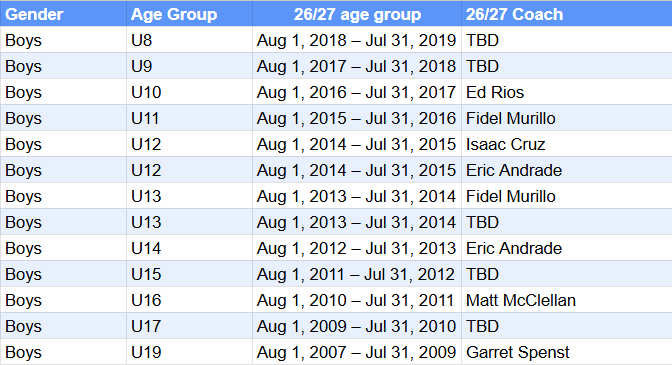Screen dimensions: 672x365
Task: Click the 26/27 age group header
Action: [357, 14]
